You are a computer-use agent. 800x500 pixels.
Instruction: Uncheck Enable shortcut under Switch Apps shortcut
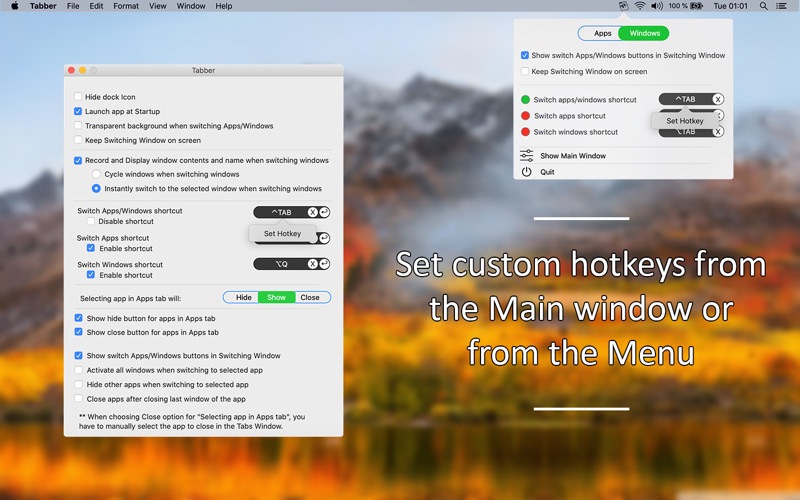91,248
